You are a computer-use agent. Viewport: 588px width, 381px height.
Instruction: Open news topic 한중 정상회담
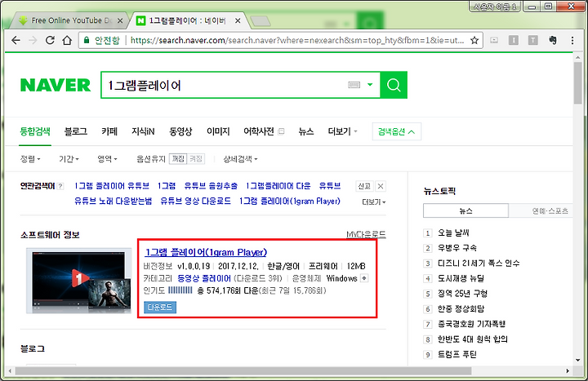point(461,309)
